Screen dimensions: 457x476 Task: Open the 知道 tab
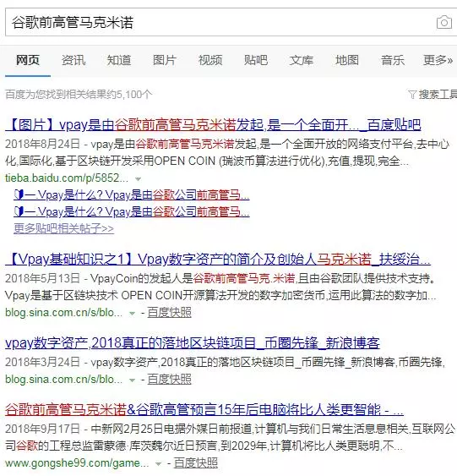click(119, 60)
